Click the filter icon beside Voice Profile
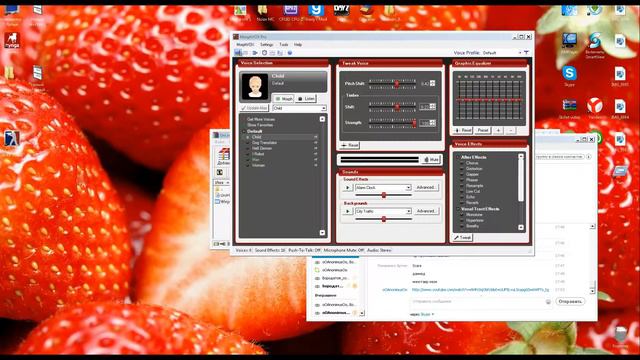Screen dimensions: 640x360 pyautogui.click(x=526, y=53)
